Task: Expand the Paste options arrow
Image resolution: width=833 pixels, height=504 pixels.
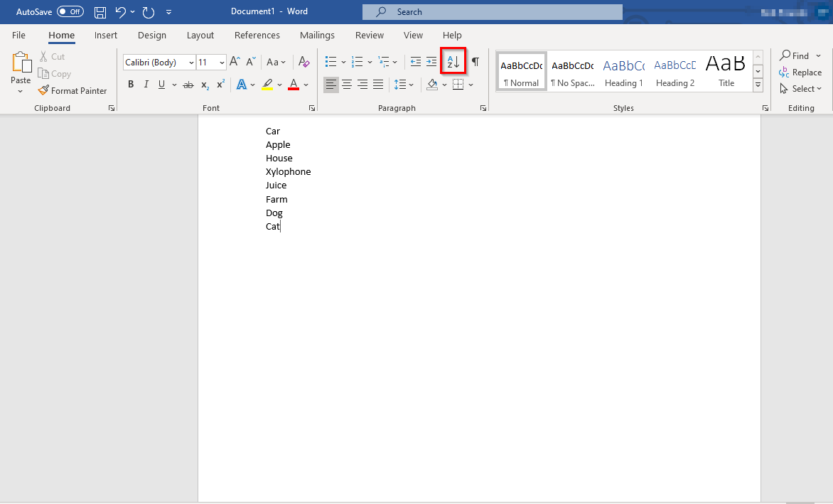Action: point(20,92)
